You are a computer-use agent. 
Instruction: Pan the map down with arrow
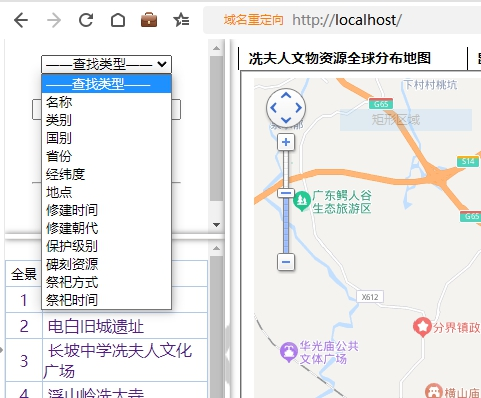(286, 120)
